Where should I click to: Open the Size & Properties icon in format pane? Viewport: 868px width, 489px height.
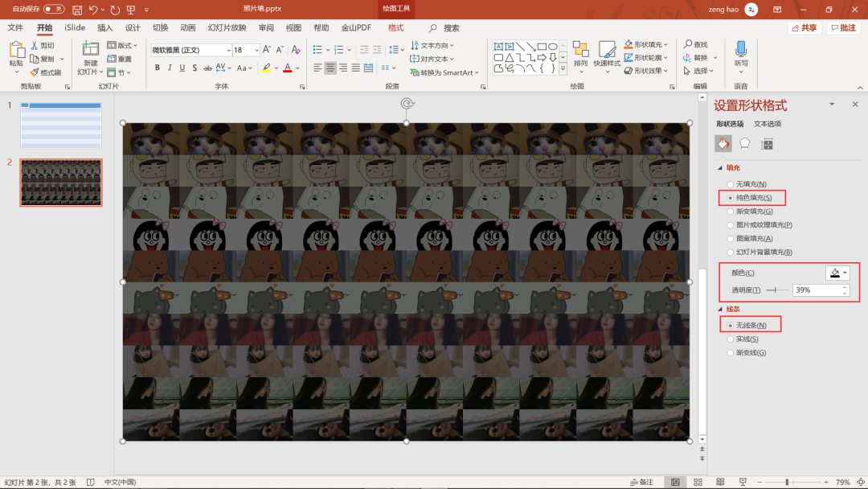pos(767,143)
